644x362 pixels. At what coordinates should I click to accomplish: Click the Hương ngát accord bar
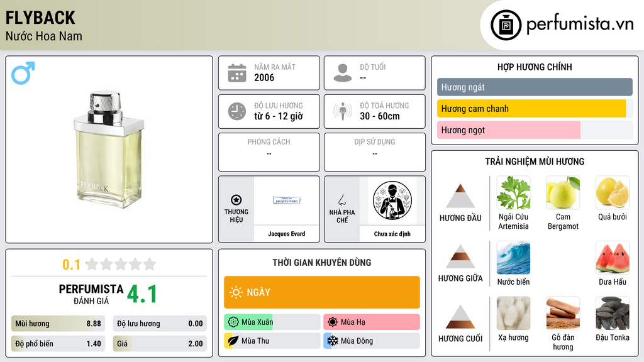535,87
